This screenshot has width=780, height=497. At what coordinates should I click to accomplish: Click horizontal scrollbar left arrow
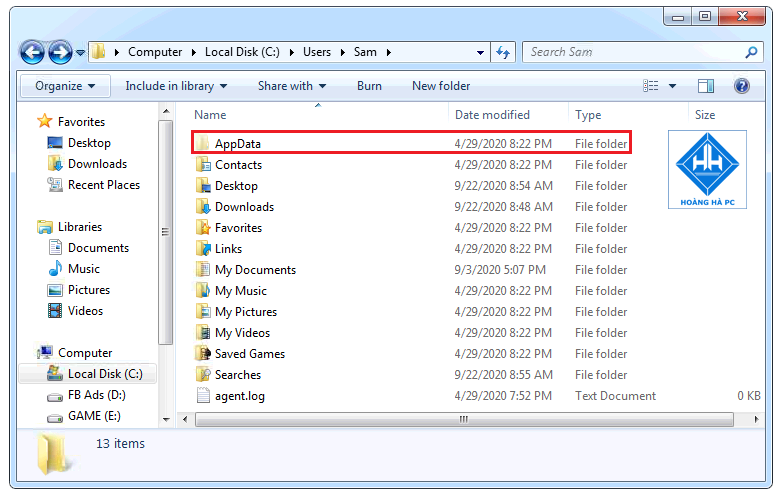186,419
